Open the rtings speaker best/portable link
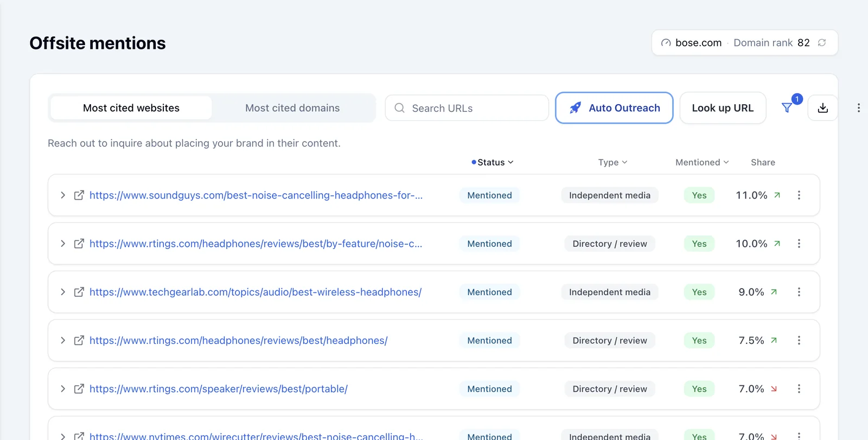The width and height of the screenshot is (868, 440). pos(219,389)
